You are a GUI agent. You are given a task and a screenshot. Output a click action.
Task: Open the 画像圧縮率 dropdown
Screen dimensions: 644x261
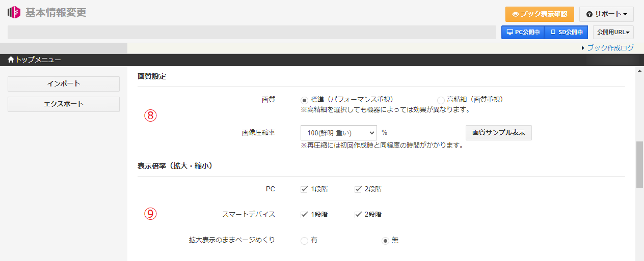[339, 133]
